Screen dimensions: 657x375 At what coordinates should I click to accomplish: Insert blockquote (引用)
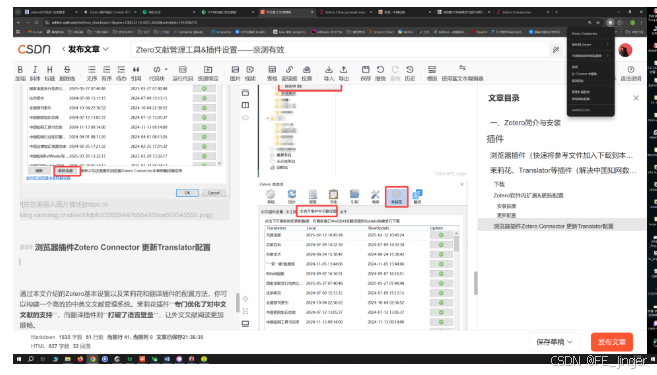pyautogui.click(x=136, y=73)
